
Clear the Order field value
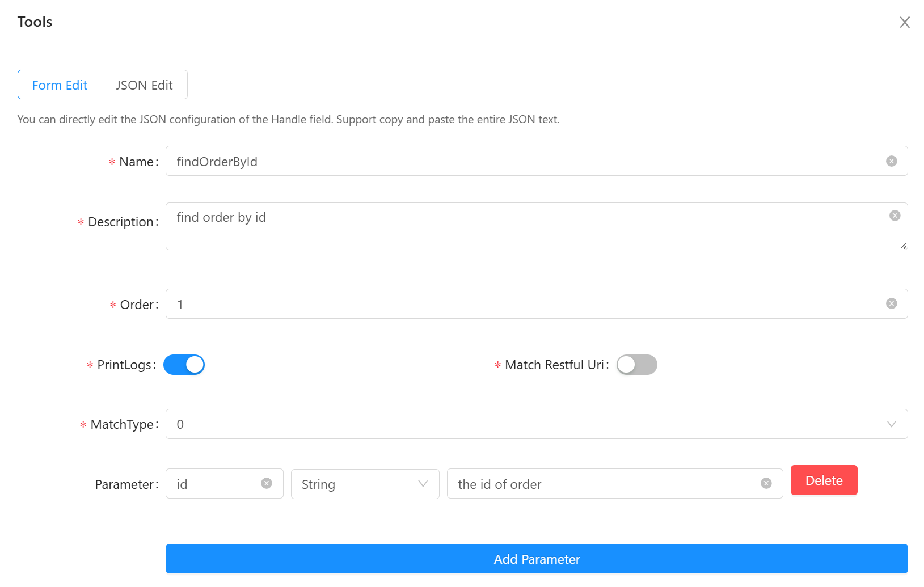(891, 304)
